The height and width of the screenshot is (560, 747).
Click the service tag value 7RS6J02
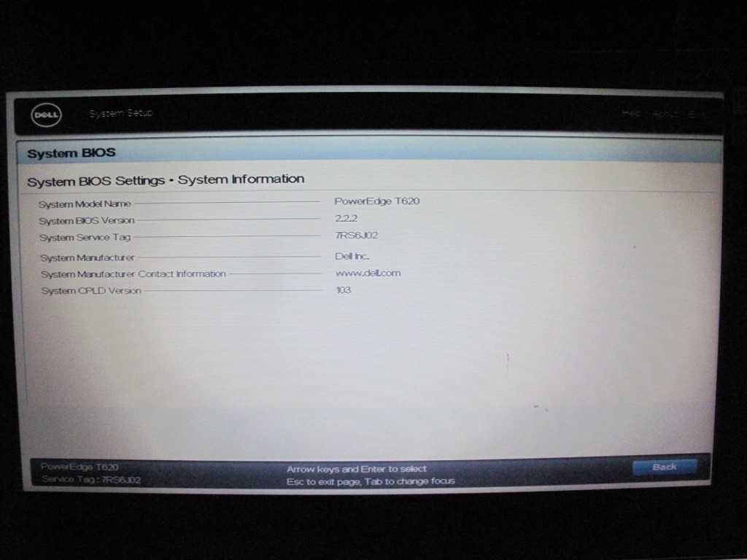(x=356, y=236)
